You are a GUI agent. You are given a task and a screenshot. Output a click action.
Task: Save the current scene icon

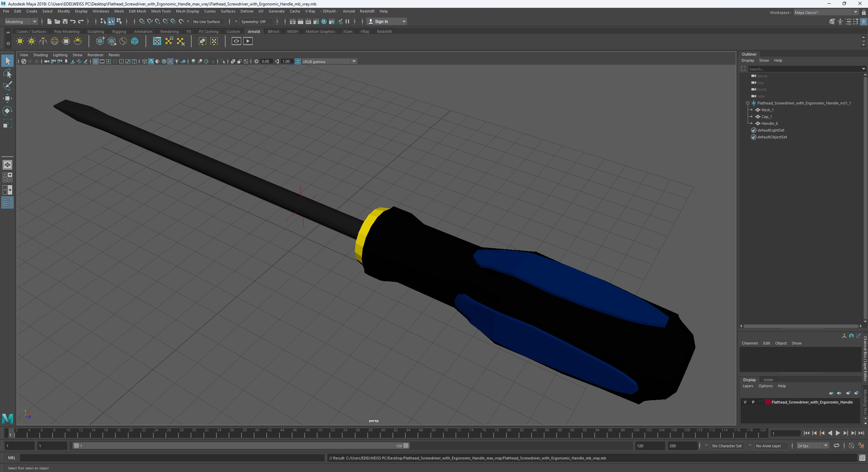pos(65,21)
